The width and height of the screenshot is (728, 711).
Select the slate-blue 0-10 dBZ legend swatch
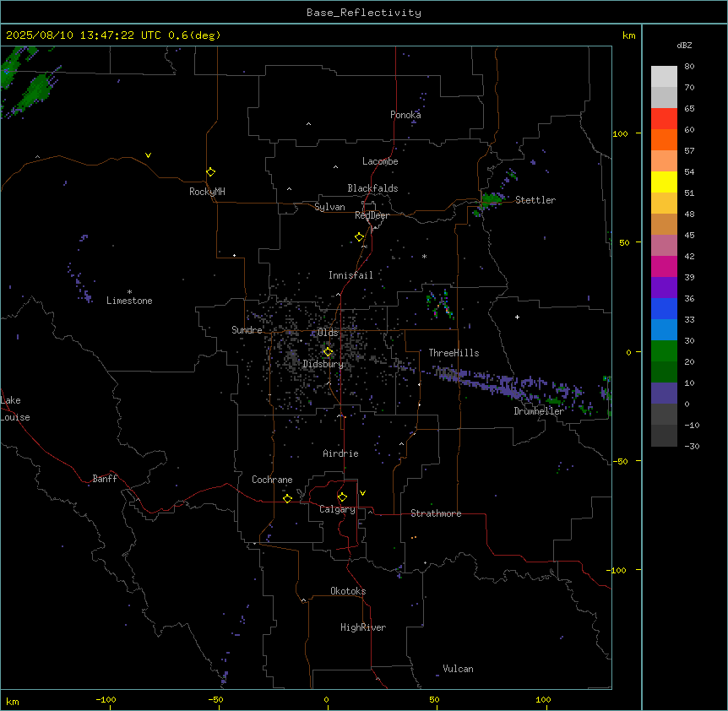(664, 393)
